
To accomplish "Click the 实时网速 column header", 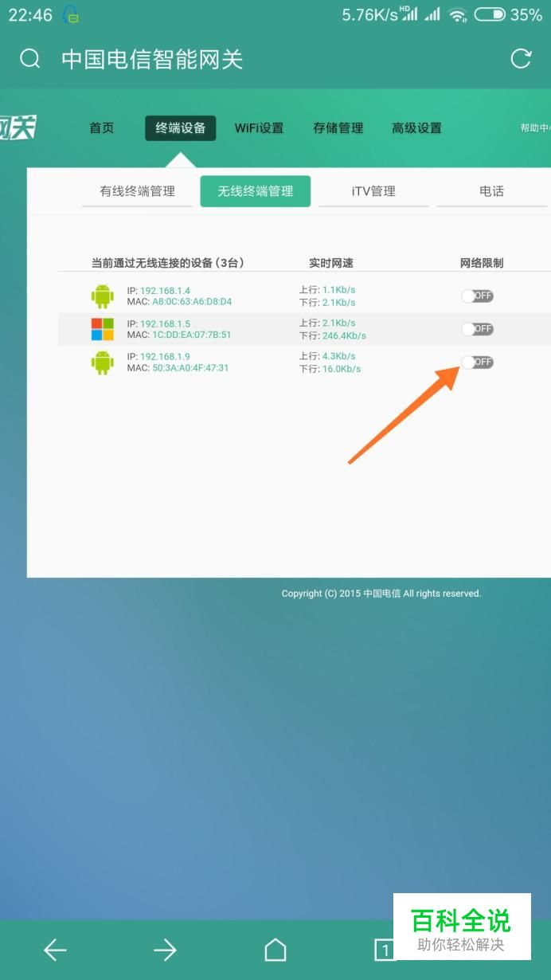I will click(x=331, y=263).
